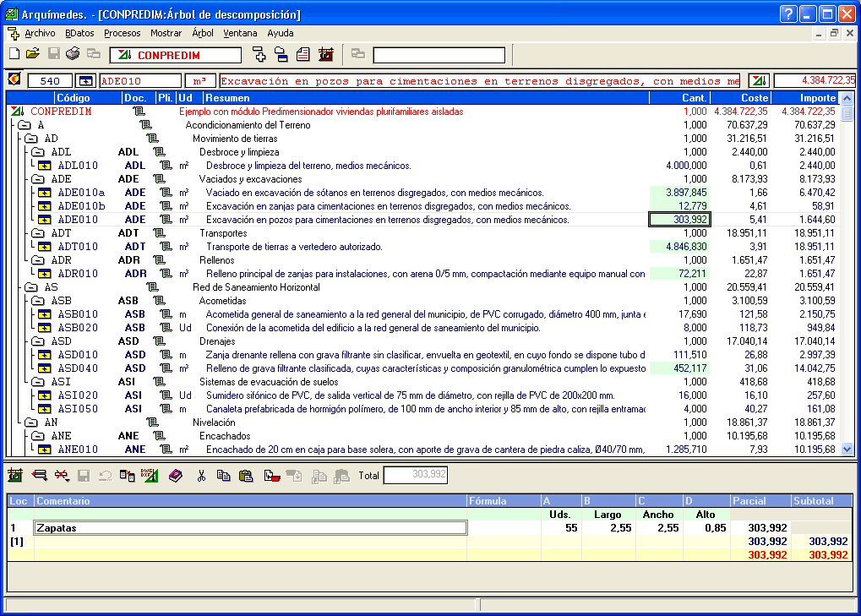This screenshot has height=616, width=861.
Task: Click the import DWG DXF icon
Action: point(150,475)
